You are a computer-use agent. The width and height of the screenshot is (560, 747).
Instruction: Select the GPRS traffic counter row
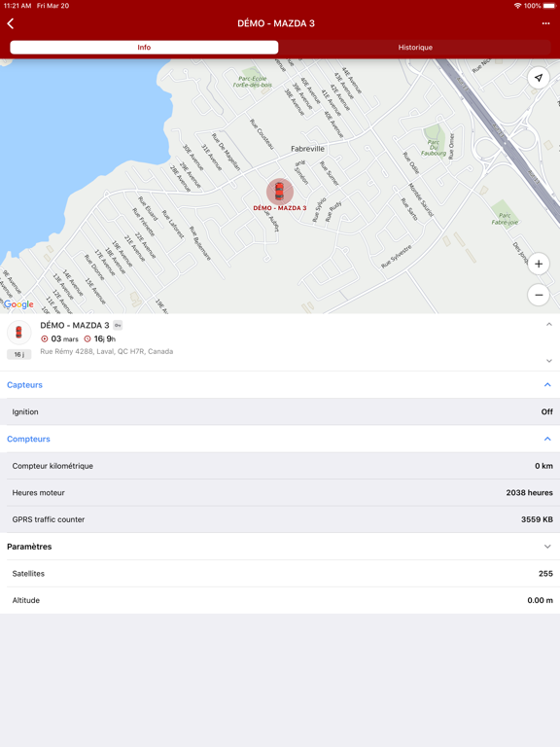pyautogui.click(x=280, y=519)
